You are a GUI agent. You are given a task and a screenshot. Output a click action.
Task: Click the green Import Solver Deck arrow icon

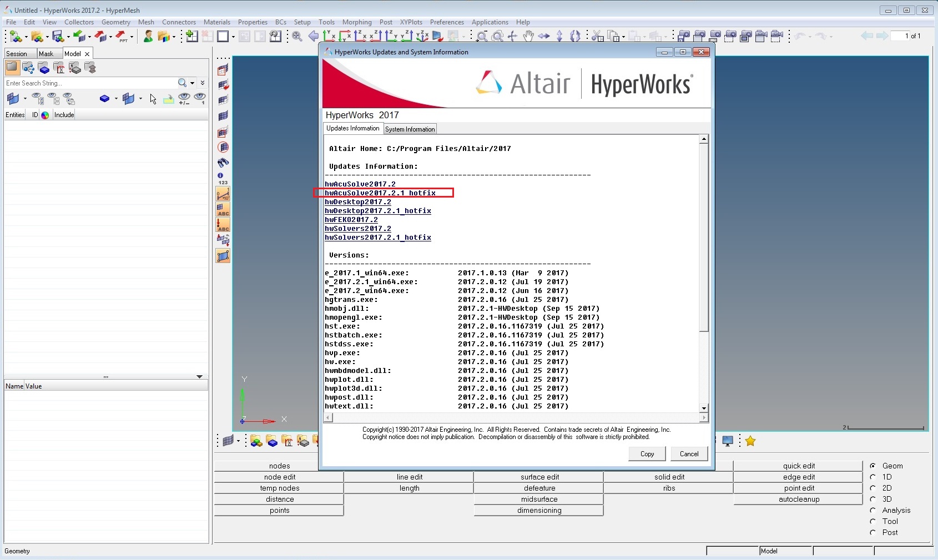[x=79, y=37]
